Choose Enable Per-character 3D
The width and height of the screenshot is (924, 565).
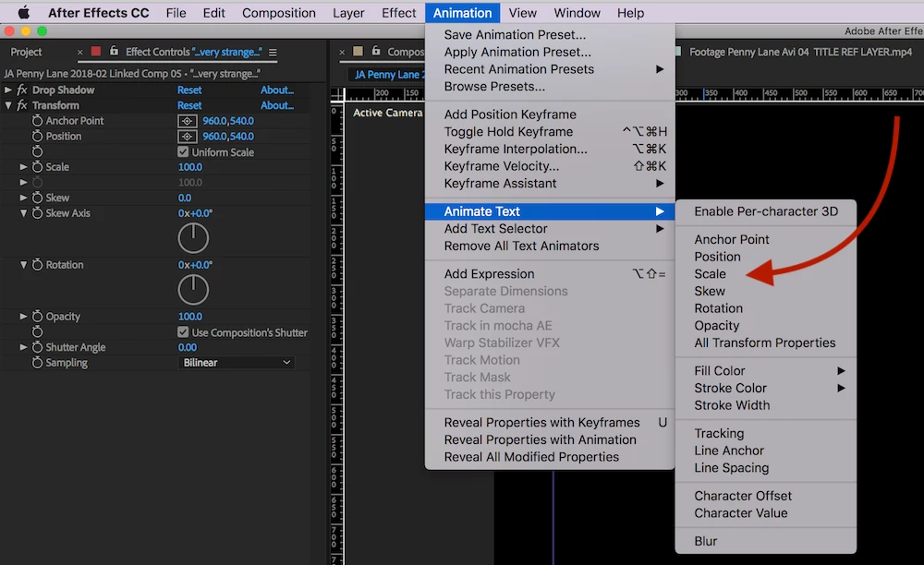point(765,211)
